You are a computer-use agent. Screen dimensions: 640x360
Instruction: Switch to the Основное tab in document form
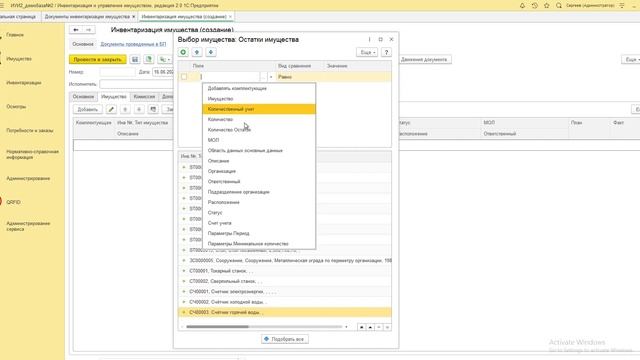(x=83, y=97)
